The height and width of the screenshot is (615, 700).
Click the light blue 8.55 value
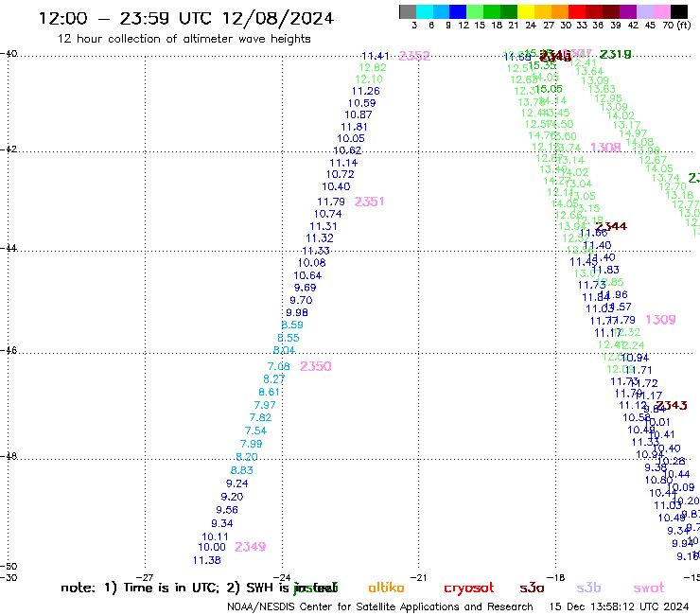pyautogui.click(x=289, y=338)
